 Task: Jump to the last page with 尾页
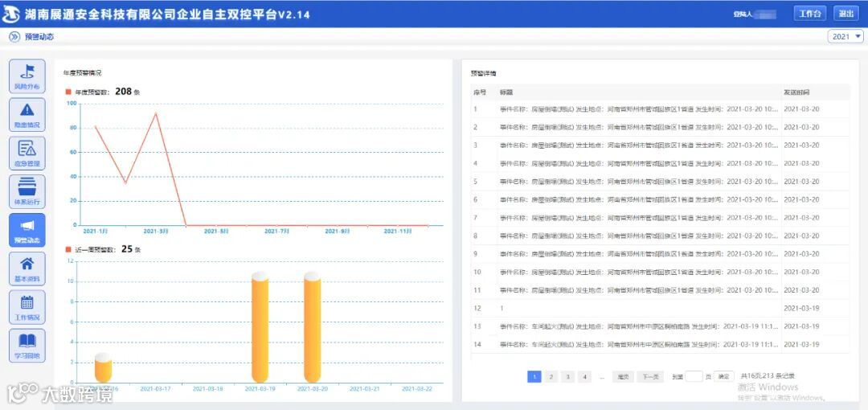pyautogui.click(x=623, y=377)
